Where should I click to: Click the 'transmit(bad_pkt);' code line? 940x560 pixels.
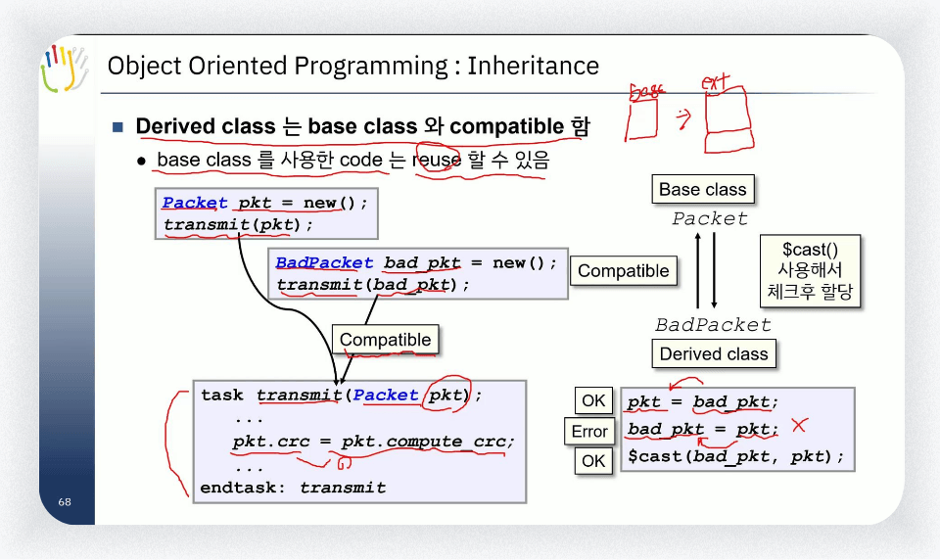coord(373,284)
